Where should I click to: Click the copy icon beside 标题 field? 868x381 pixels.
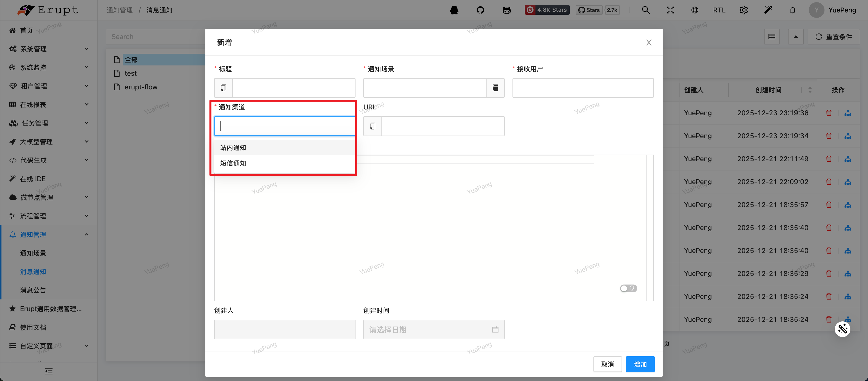(223, 88)
